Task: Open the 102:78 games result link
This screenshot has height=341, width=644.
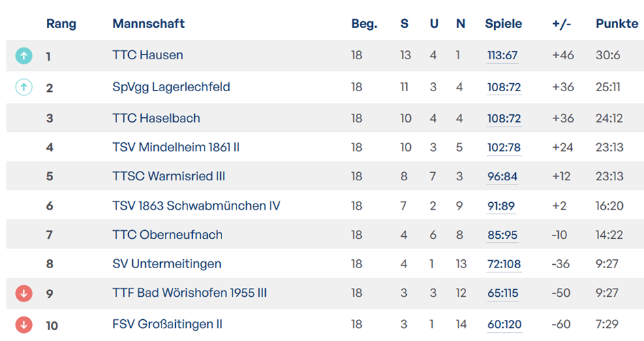Action: (x=504, y=148)
